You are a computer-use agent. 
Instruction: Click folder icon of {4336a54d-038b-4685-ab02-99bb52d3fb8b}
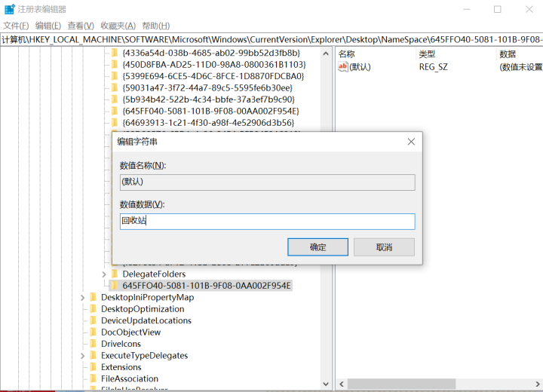tap(115, 53)
